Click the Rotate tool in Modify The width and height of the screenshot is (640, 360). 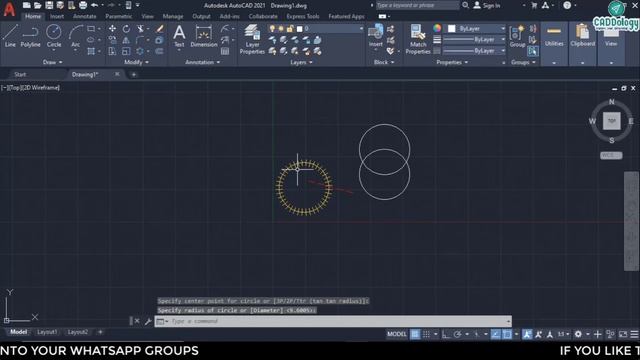pos(126,29)
